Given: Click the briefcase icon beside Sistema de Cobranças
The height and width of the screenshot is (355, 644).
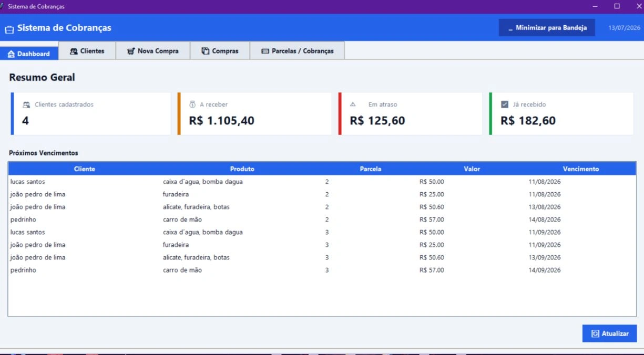Looking at the screenshot, I should [9, 29].
